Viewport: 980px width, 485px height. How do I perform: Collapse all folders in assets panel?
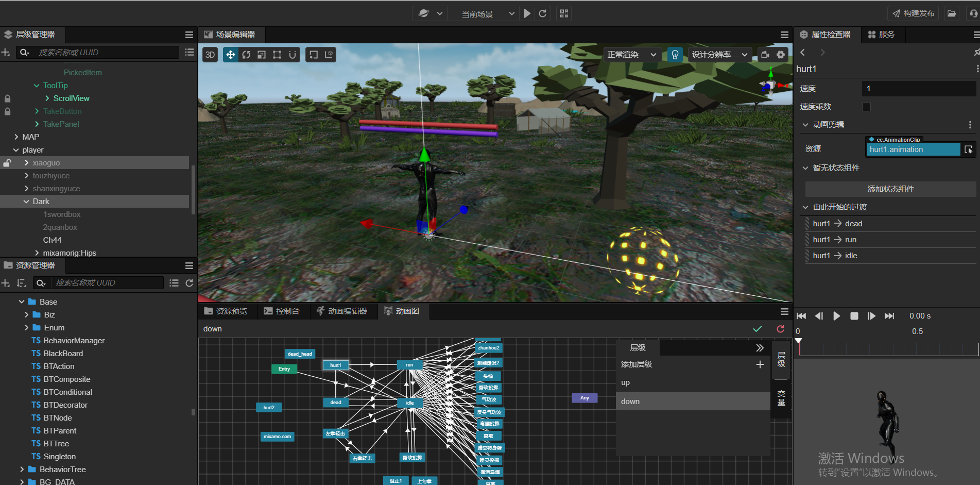[x=174, y=283]
